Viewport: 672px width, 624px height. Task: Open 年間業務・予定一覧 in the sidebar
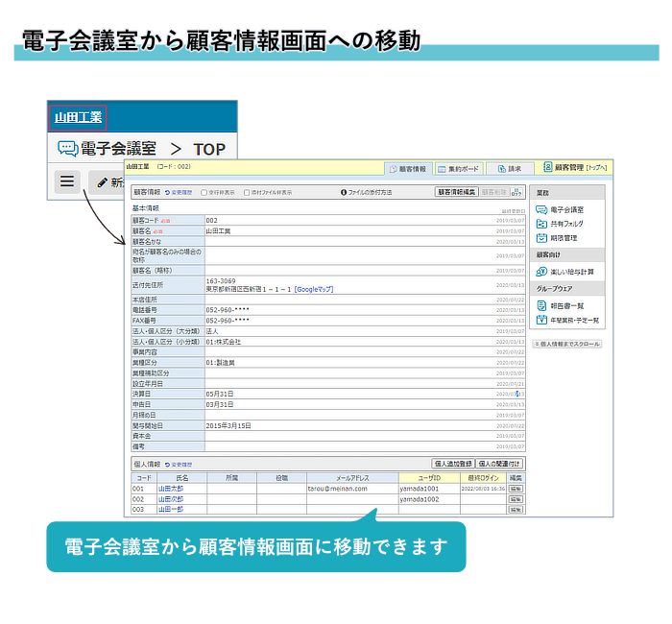[573, 320]
